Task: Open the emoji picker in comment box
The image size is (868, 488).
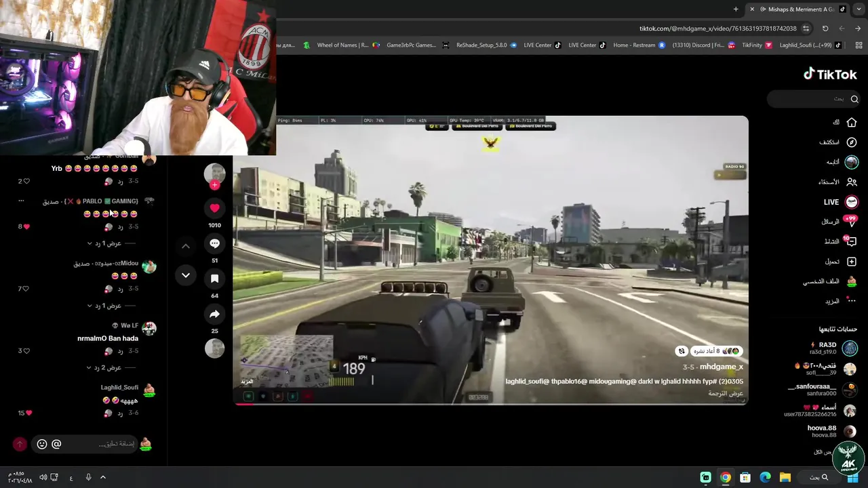Action: pyautogui.click(x=42, y=444)
